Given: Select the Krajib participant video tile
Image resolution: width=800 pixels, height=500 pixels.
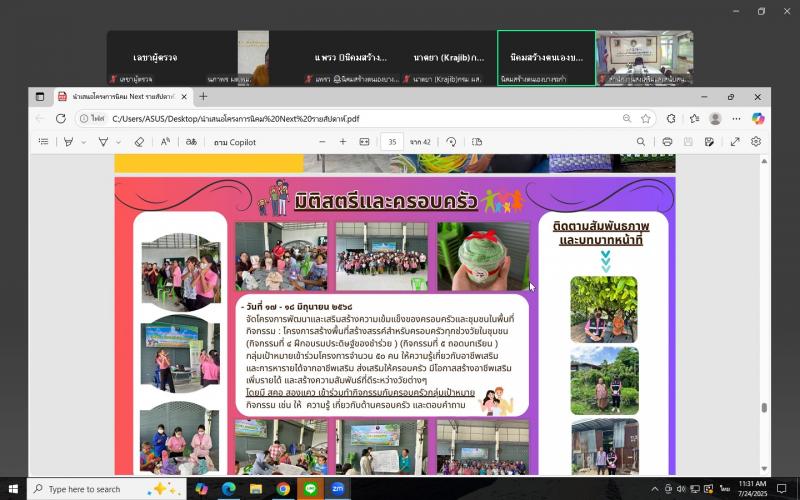Looking at the screenshot, I should 449,58.
